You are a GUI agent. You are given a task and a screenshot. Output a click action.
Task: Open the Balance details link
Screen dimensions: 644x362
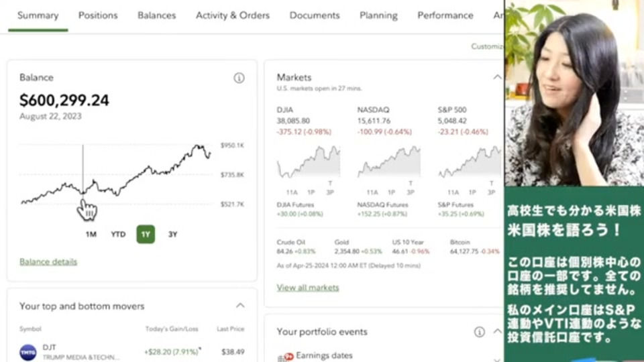pos(48,261)
